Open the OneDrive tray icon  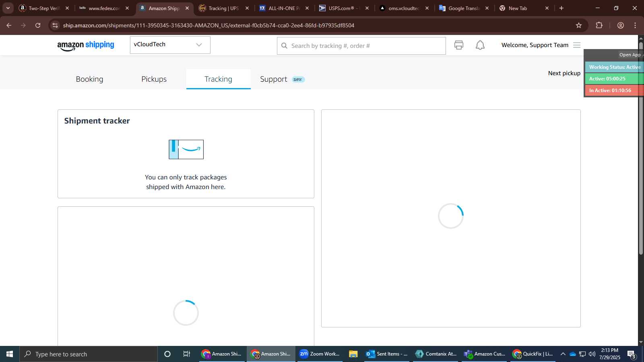coord(572,354)
